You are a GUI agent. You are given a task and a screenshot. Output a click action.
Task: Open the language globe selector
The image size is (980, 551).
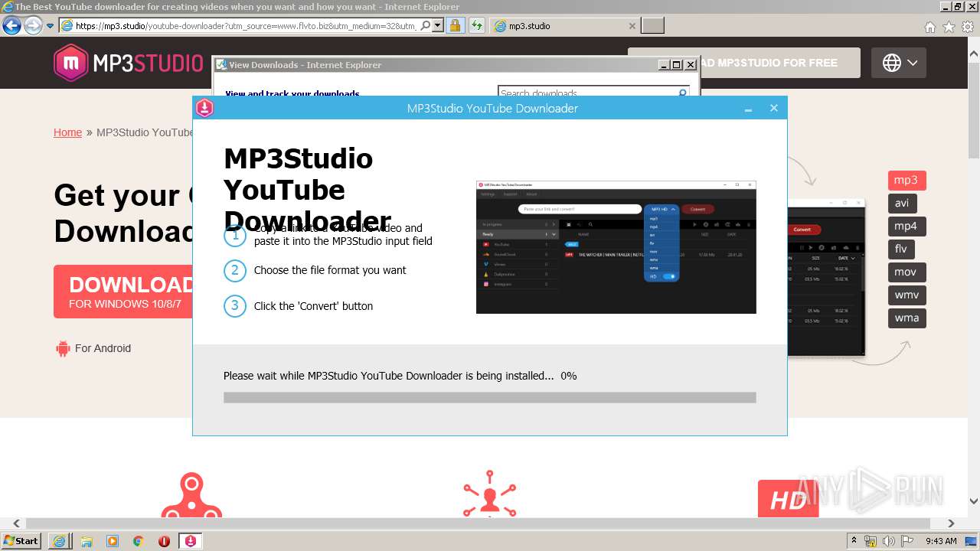point(899,63)
